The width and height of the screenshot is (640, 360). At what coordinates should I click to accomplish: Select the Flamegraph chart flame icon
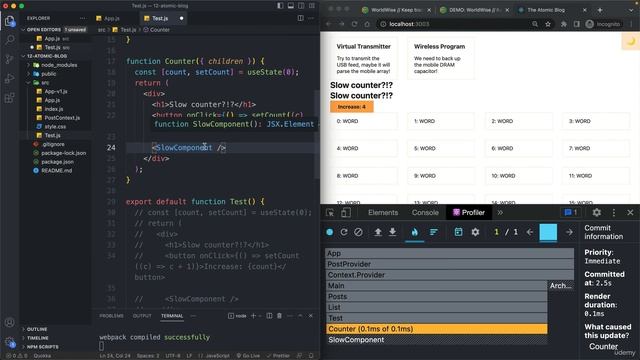tap(415, 232)
